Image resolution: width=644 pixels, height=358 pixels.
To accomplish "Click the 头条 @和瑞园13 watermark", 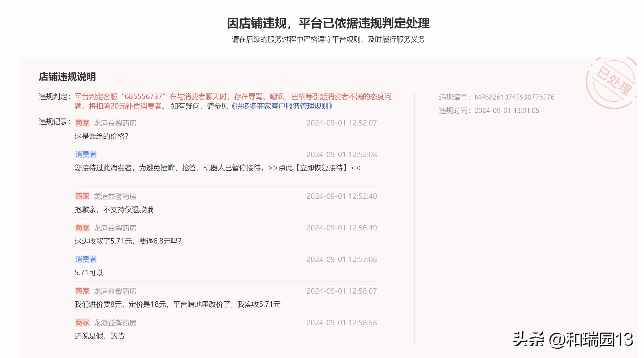I will 573,340.
